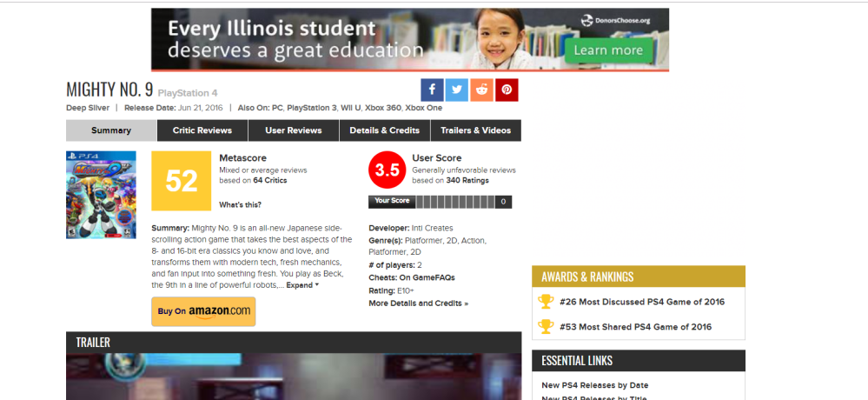Viewport: 868px width, 400px height.
Task: Share on Facebook icon
Action: pyautogui.click(x=432, y=90)
